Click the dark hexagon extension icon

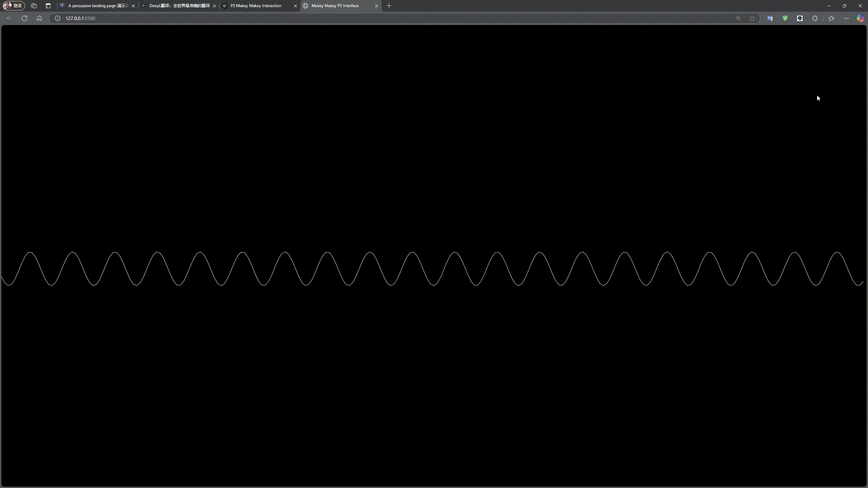(800, 18)
